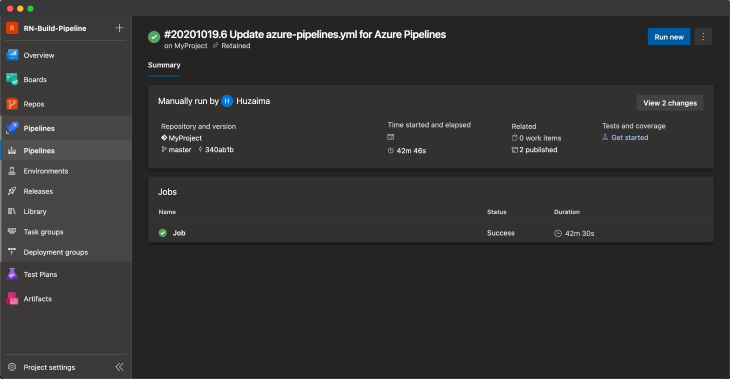Click the 42m 30s duration value
This screenshot has width=730, height=379.
pos(580,233)
